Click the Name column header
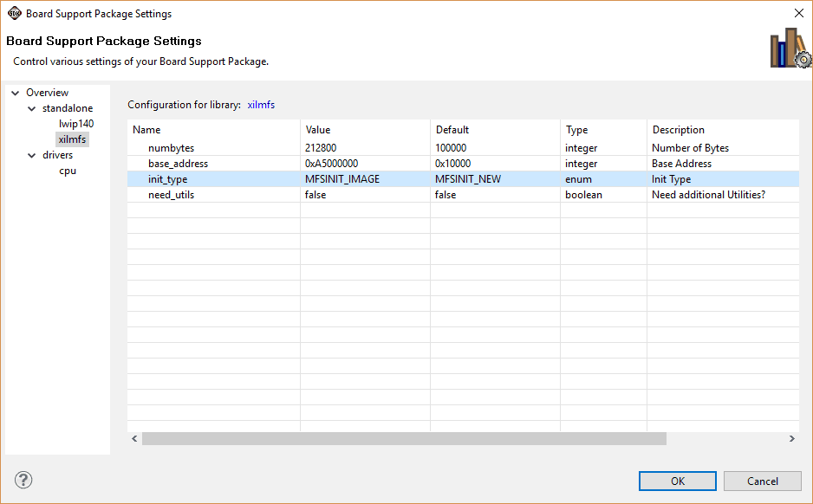This screenshot has height=504, width=813. (213, 130)
